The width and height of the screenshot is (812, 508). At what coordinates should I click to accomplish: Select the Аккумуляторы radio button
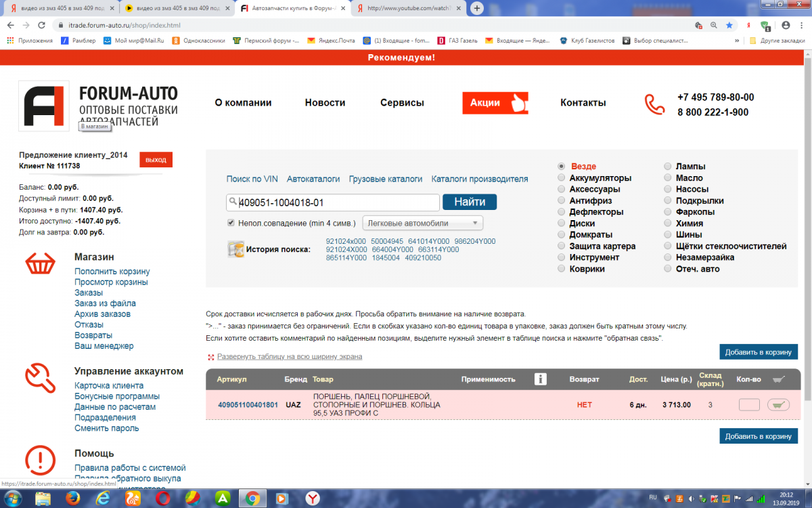coord(562,177)
